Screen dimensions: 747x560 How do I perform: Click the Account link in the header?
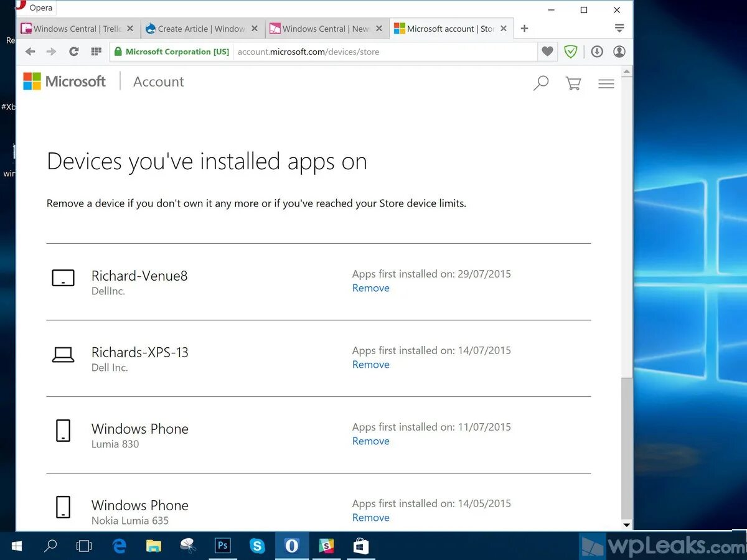(158, 82)
